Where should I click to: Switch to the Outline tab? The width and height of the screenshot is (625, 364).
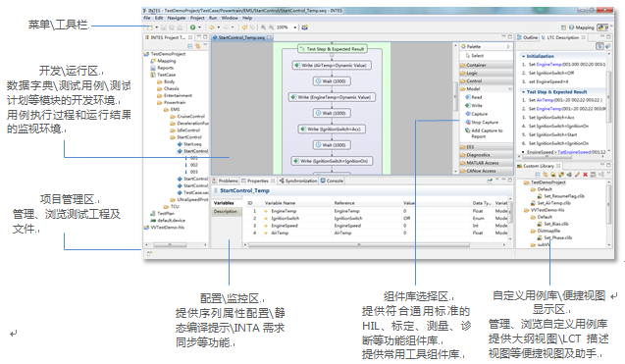point(527,37)
